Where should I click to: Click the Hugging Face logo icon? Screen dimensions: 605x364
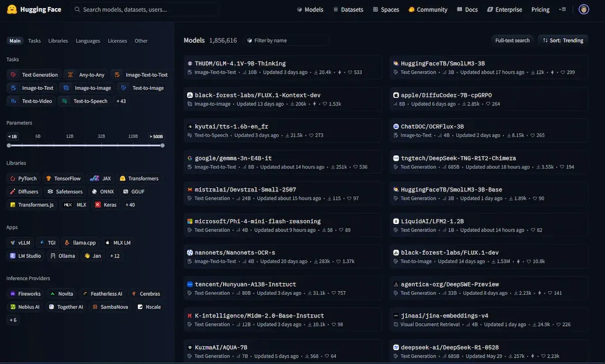pos(12,9)
